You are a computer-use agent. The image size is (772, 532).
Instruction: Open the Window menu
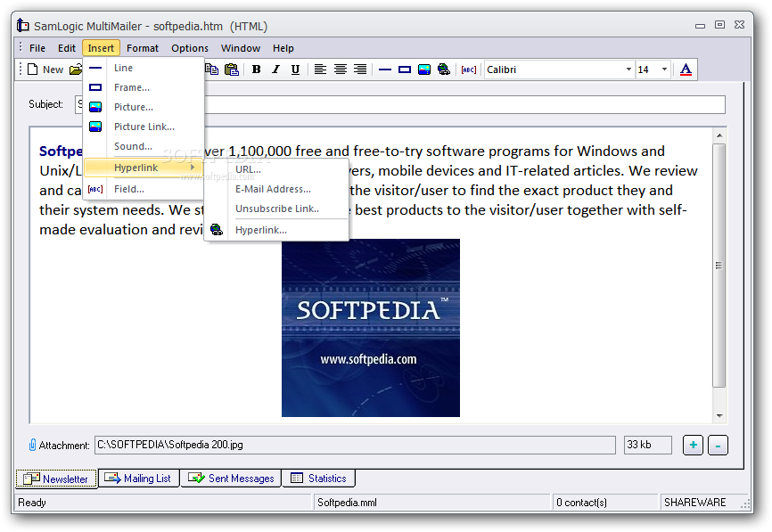pos(241,48)
